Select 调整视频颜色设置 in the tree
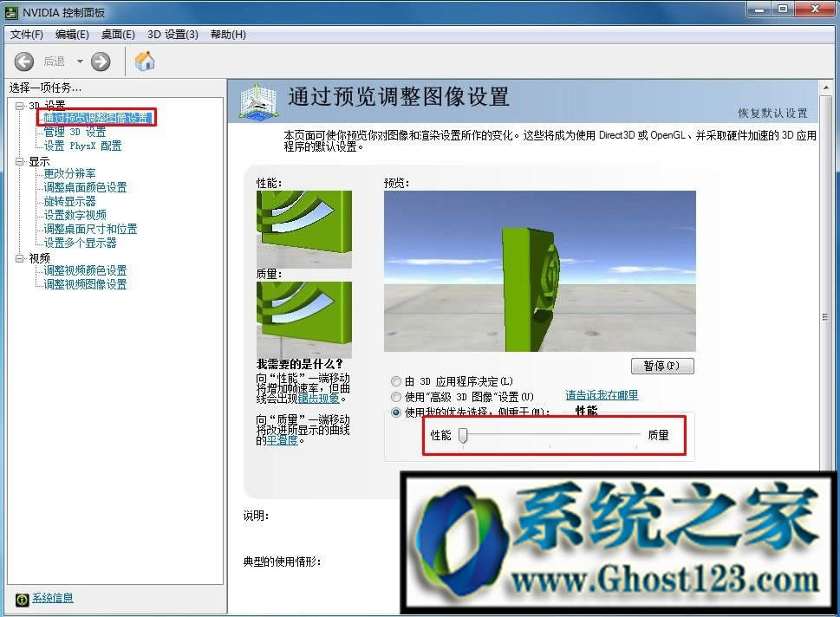Image resolution: width=840 pixels, height=617 pixels. [85, 270]
